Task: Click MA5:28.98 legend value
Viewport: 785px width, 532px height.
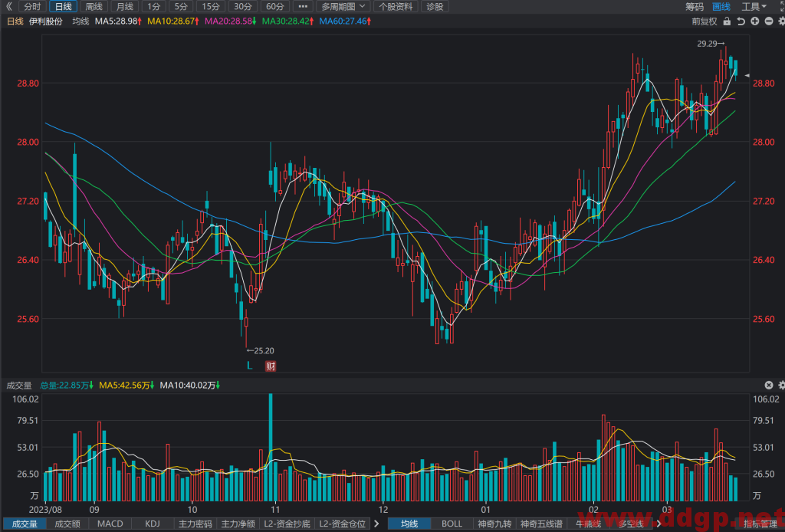Action: (x=118, y=21)
